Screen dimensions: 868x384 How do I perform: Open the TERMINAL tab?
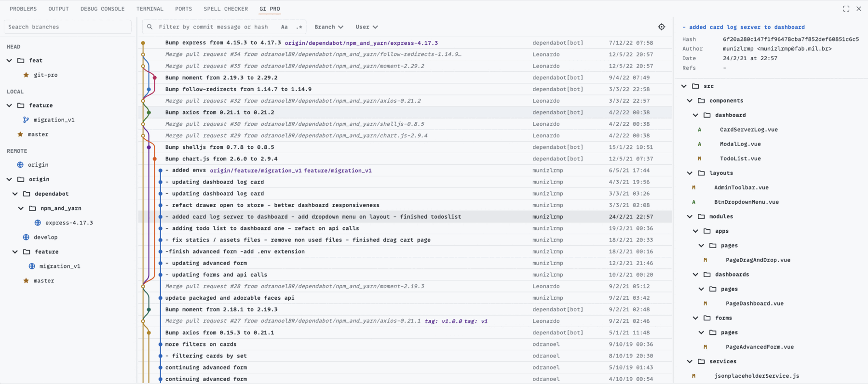click(150, 9)
